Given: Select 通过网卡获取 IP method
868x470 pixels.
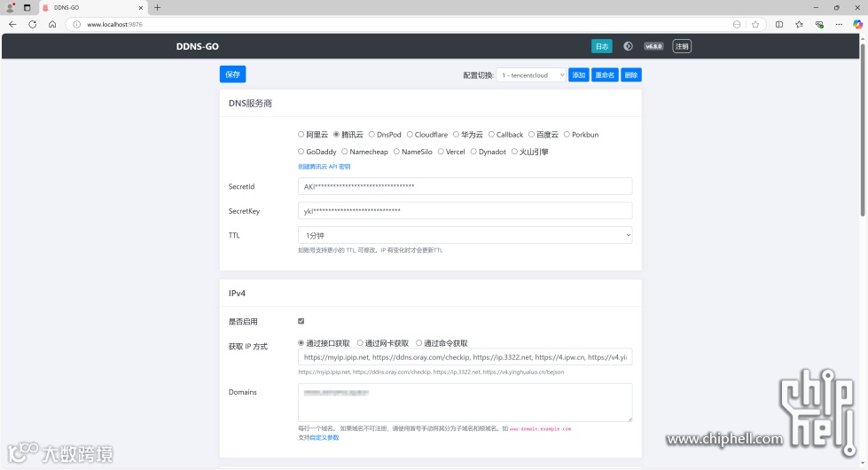Looking at the screenshot, I should click(x=360, y=343).
